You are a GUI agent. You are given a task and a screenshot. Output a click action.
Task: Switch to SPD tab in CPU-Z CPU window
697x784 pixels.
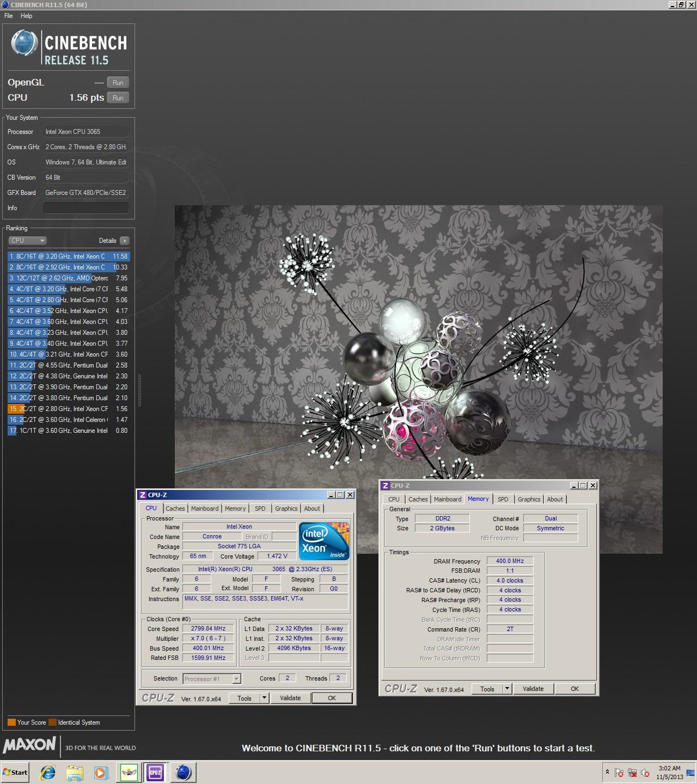260,509
